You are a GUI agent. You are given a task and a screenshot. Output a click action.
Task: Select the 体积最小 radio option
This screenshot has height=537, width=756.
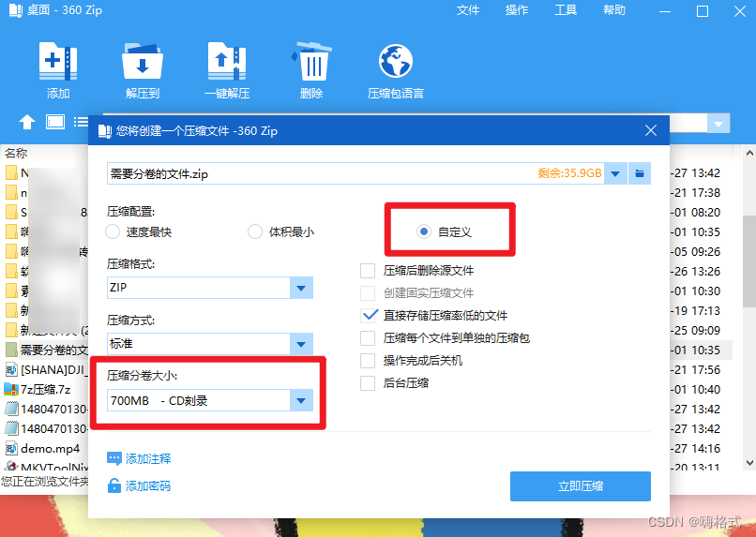[255, 232]
